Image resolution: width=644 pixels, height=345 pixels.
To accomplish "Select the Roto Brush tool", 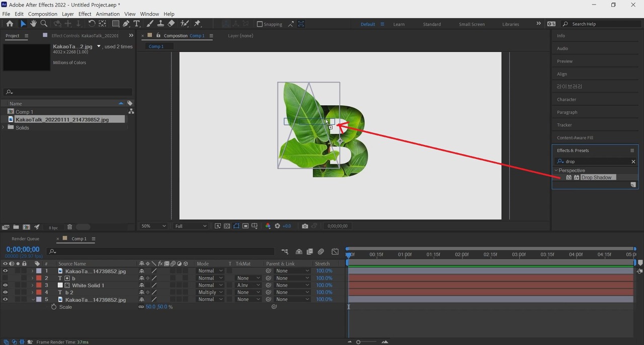I will [x=185, y=24].
